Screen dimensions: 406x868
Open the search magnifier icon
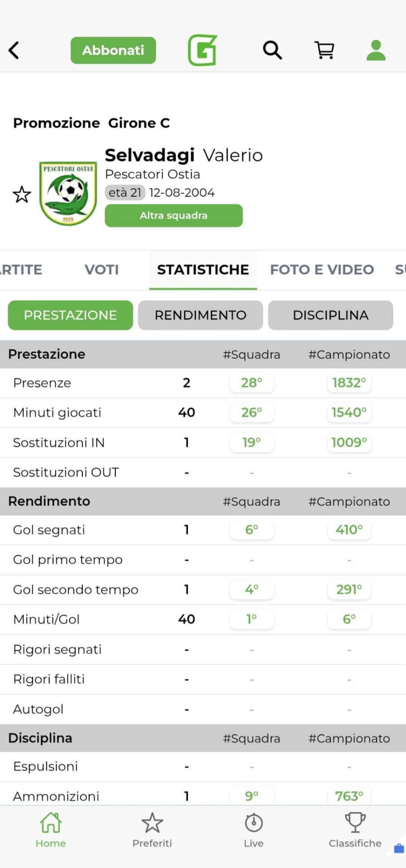(272, 50)
